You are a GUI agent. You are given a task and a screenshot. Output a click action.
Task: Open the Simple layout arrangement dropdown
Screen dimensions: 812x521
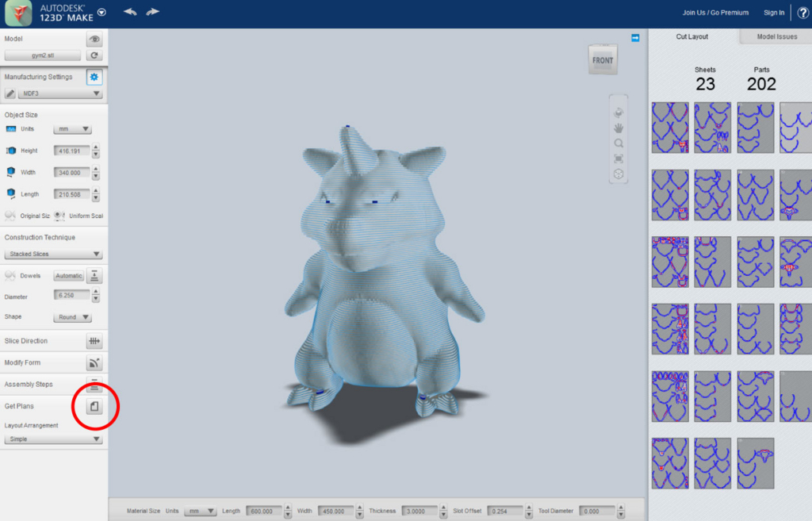tap(53, 439)
